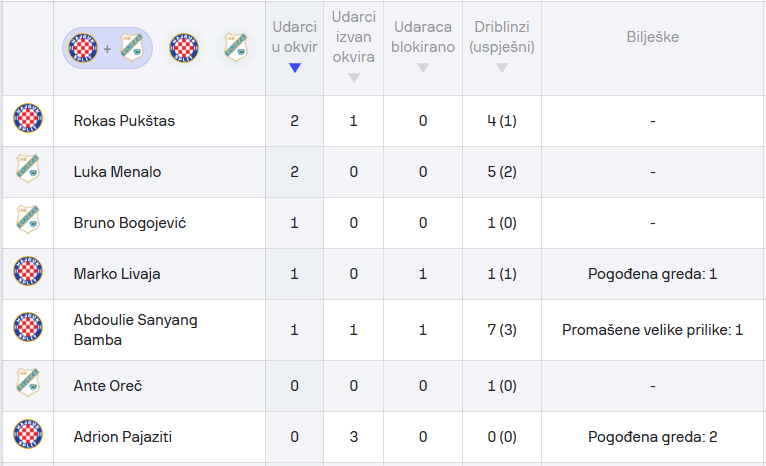The height and width of the screenshot is (466, 766).
Task: Select the Pogođena greda: 2 note
Action: pos(653,437)
